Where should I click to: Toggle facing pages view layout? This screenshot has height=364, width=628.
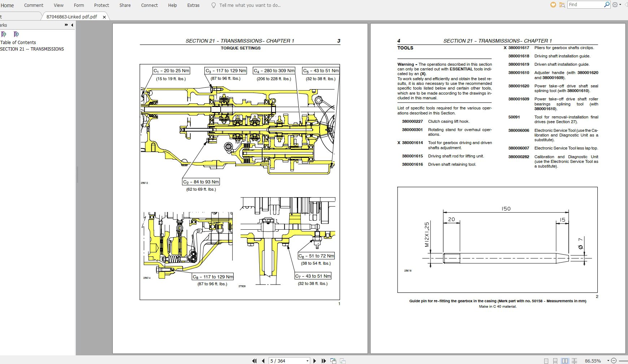tap(565, 360)
